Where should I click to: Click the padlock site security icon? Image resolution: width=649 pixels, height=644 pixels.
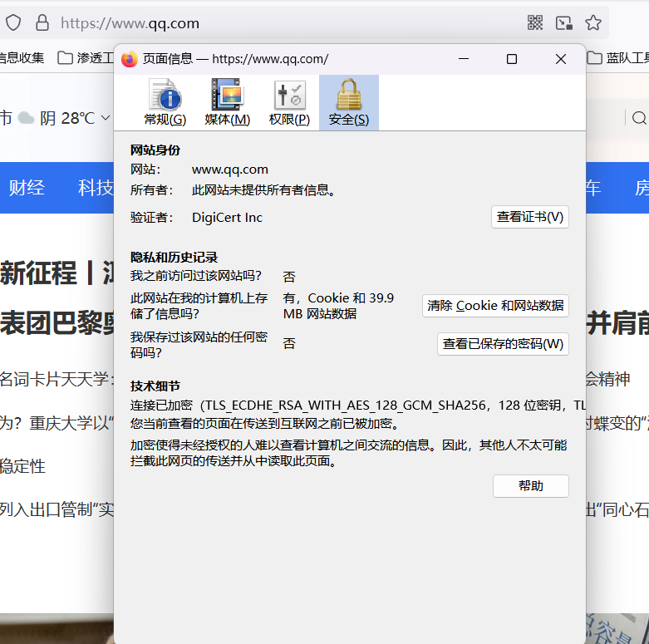coord(42,22)
